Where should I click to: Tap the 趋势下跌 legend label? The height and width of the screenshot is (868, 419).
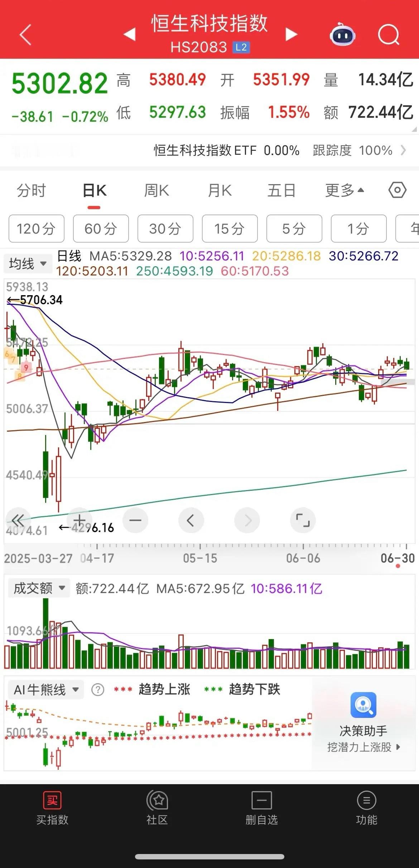point(255,689)
